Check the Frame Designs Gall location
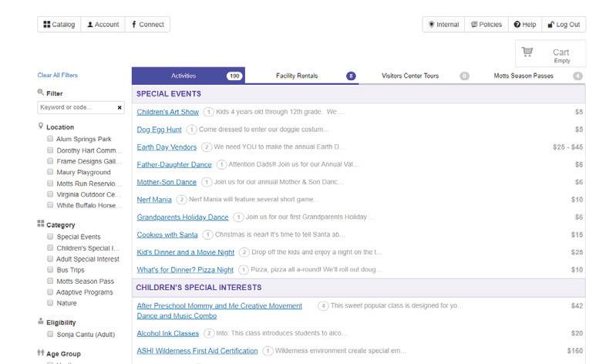The width and height of the screenshot is (589, 364). [50, 161]
